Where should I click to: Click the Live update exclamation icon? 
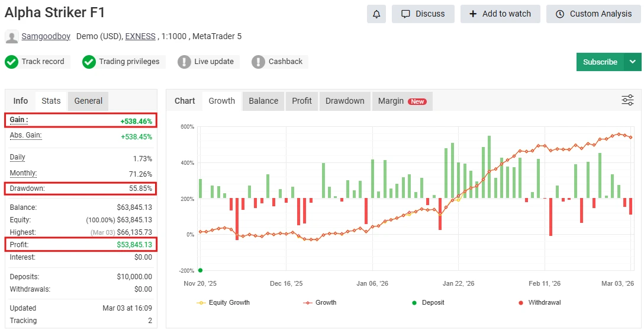click(184, 62)
